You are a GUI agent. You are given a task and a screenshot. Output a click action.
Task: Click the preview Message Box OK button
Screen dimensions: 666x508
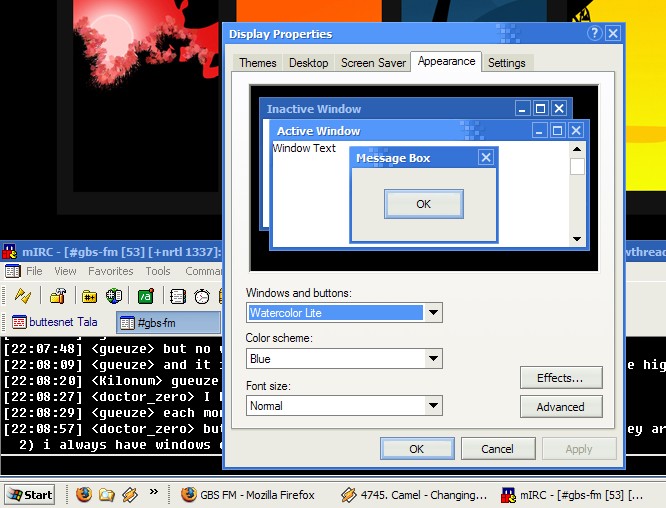pyautogui.click(x=423, y=204)
